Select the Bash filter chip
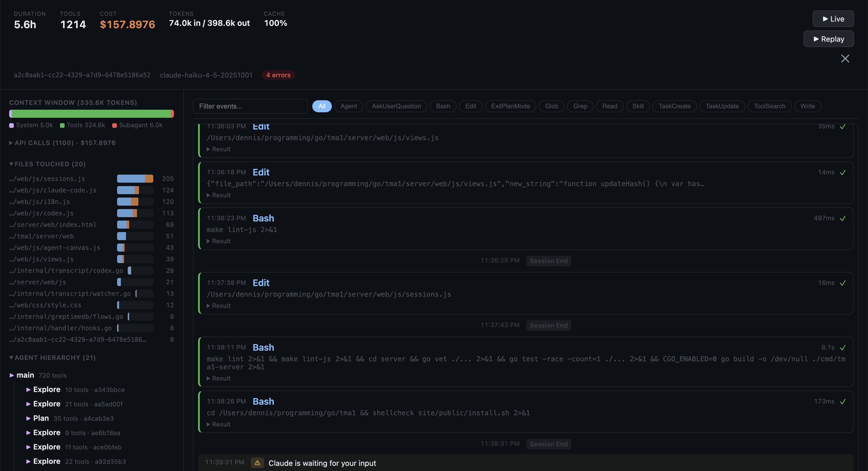 pos(443,106)
